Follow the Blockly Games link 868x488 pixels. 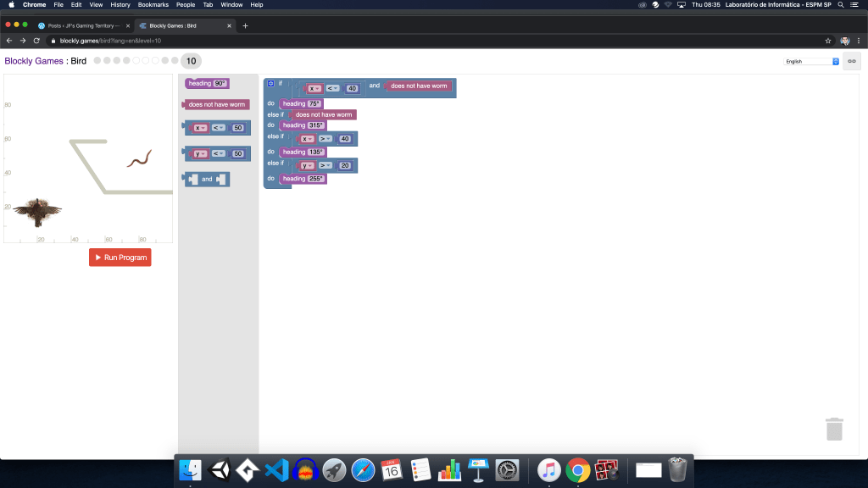tap(33, 61)
